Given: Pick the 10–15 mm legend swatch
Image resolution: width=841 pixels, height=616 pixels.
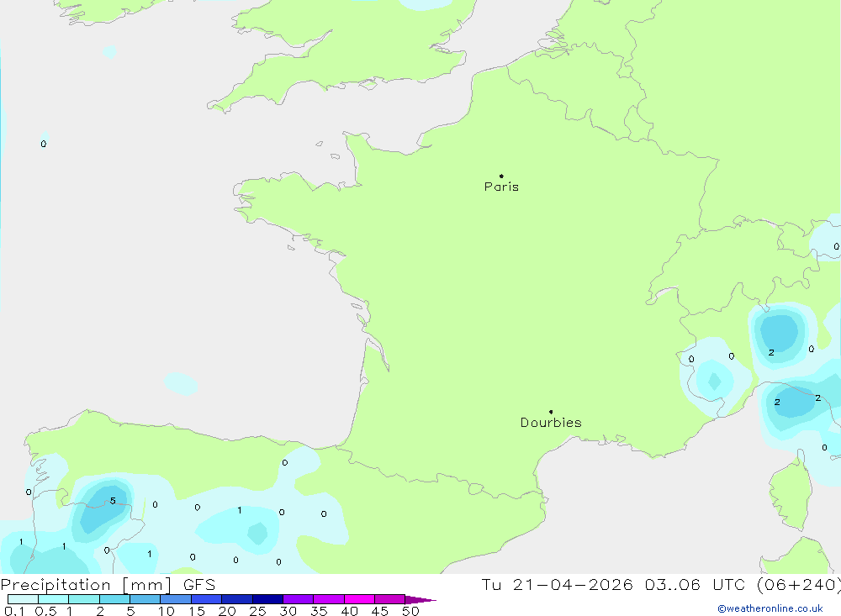Looking at the screenshot, I should coord(176,599).
